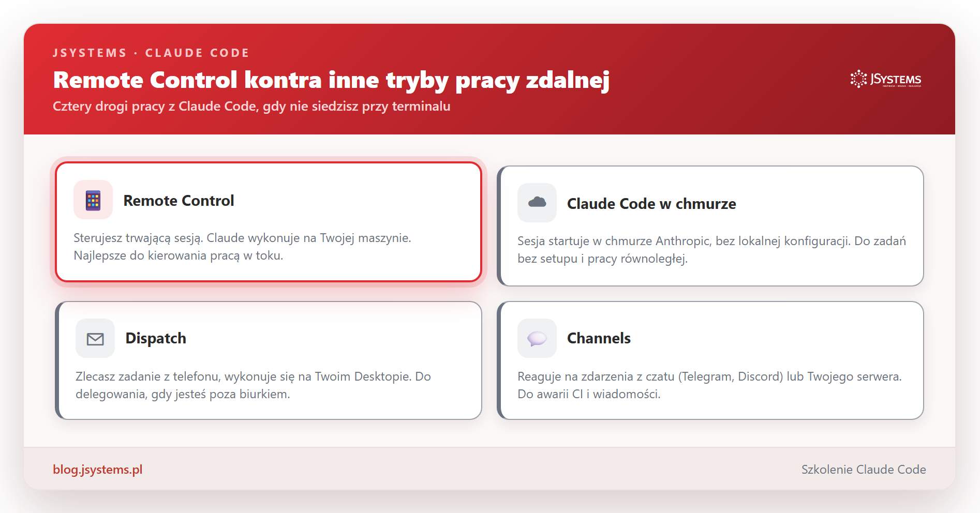Click the cloud icon for Claude Code w chmurze

click(x=537, y=203)
